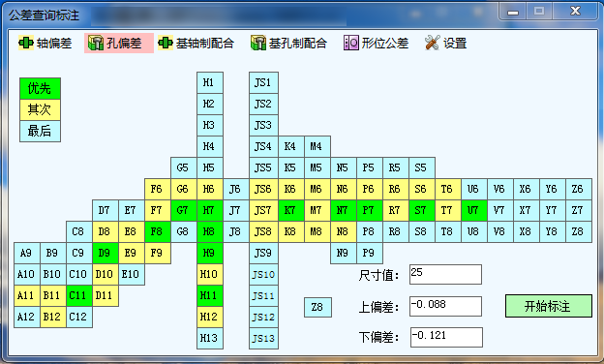Open the 基轴制配合 toolbar icon
The width and height of the screenshot is (604, 364).
tap(166, 43)
